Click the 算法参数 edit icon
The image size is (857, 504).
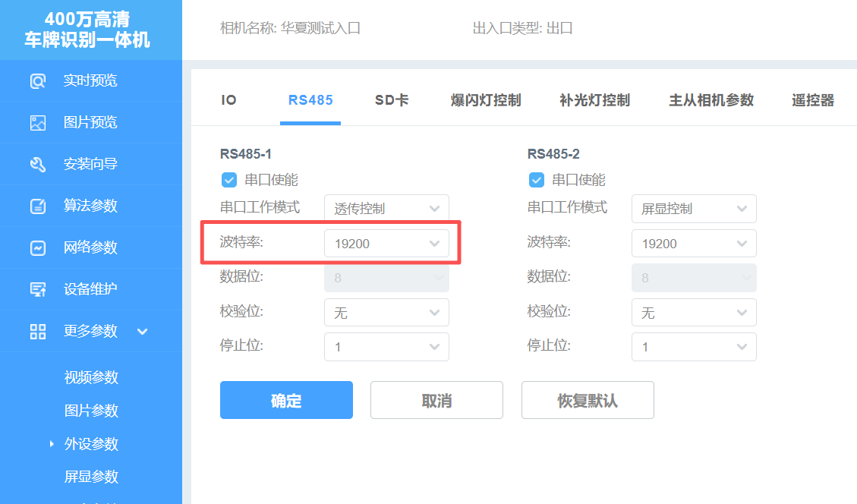(x=38, y=206)
